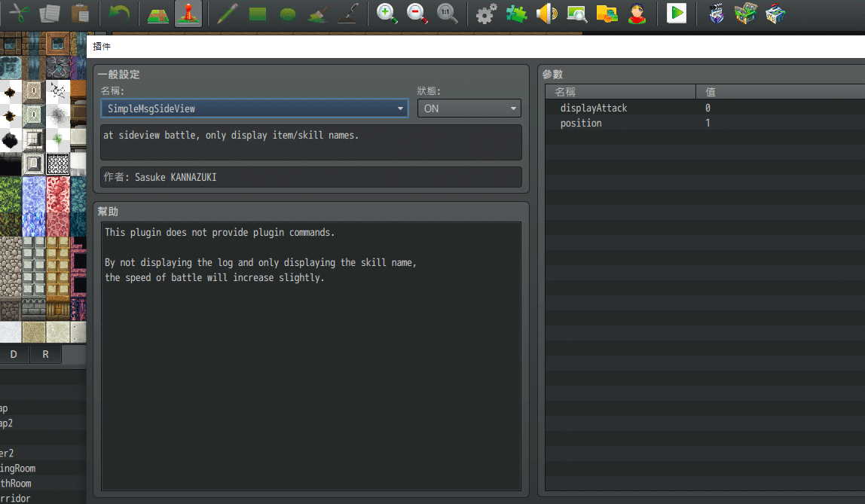Pick the red cobblestone tile in tileset
Screen dimensions: 865x504
click(x=58, y=194)
